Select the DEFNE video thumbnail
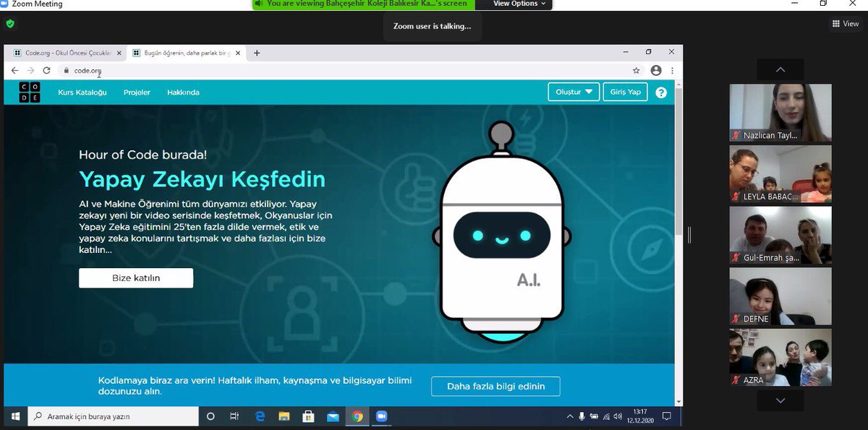Image resolution: width=868 pixels, height=430 pixels. [x=780, y=296]
